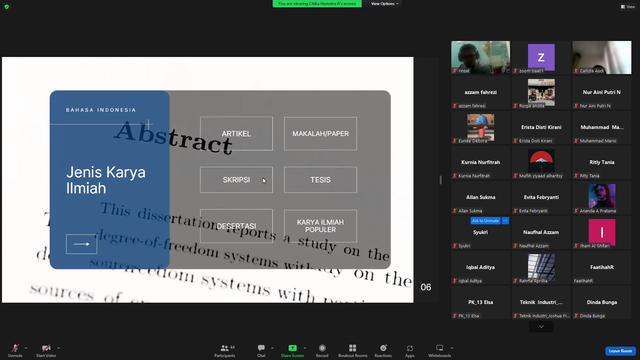Select Eunike Debora's avatar tile
640x360 pixels.
pyautogui.click(x=480, y=128)
